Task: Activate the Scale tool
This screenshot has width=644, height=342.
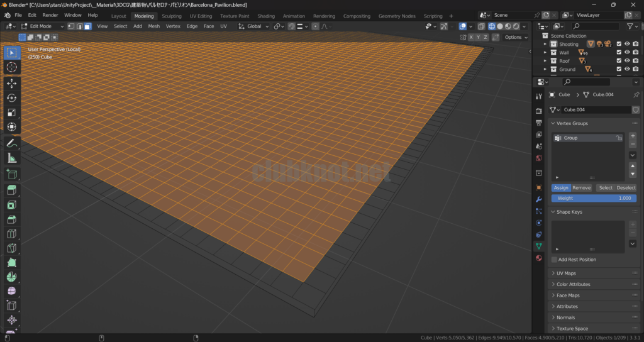Action: [x=11, y=113]
